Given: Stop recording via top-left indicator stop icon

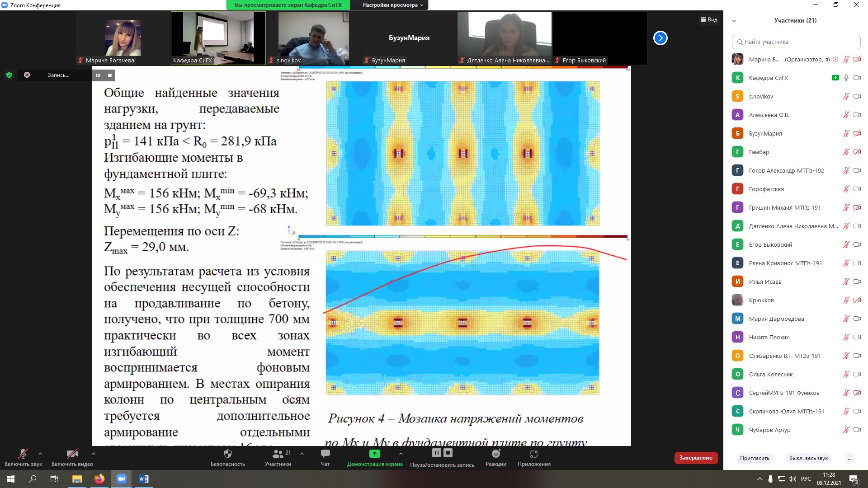Looking at the screenshot, I should 109,75.
